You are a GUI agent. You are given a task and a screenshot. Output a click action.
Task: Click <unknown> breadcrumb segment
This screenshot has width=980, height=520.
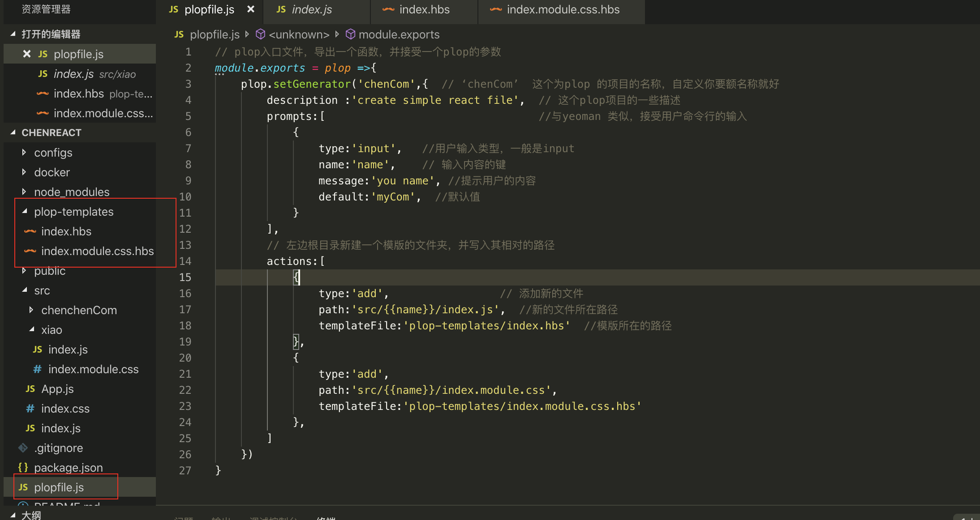[299, 34]
